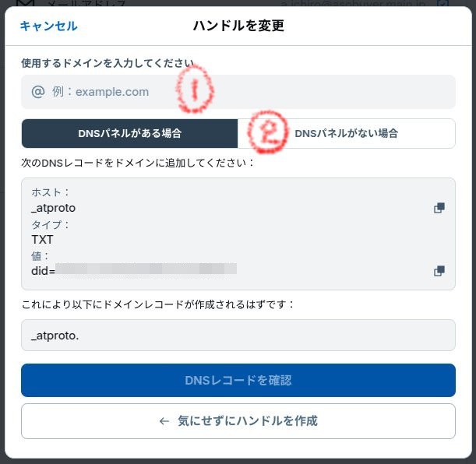Viewport: 476px width, 464px height.
Task: Select the DNSパネルがある場合 tab
Action: (x=129, y=133)
